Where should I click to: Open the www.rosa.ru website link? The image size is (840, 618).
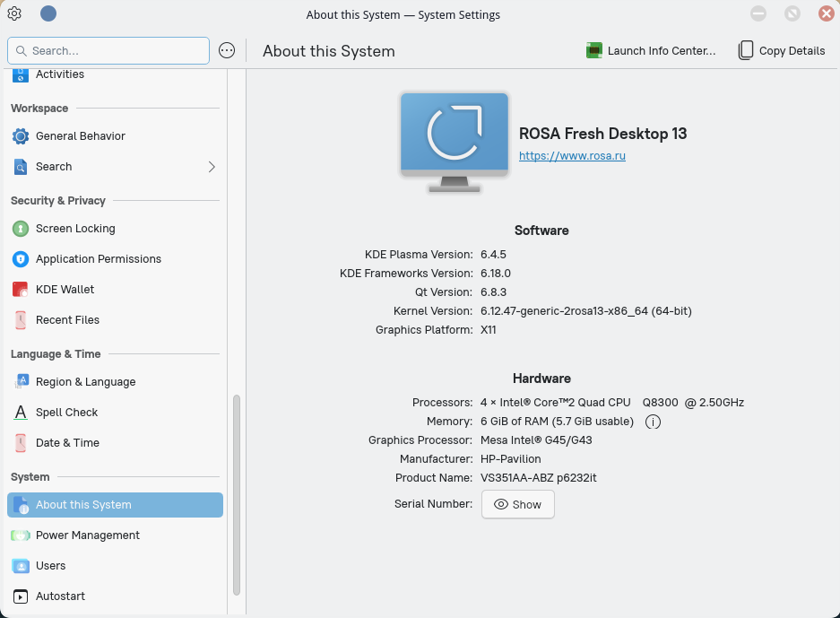pyautogui.click(x=572, y=156)
